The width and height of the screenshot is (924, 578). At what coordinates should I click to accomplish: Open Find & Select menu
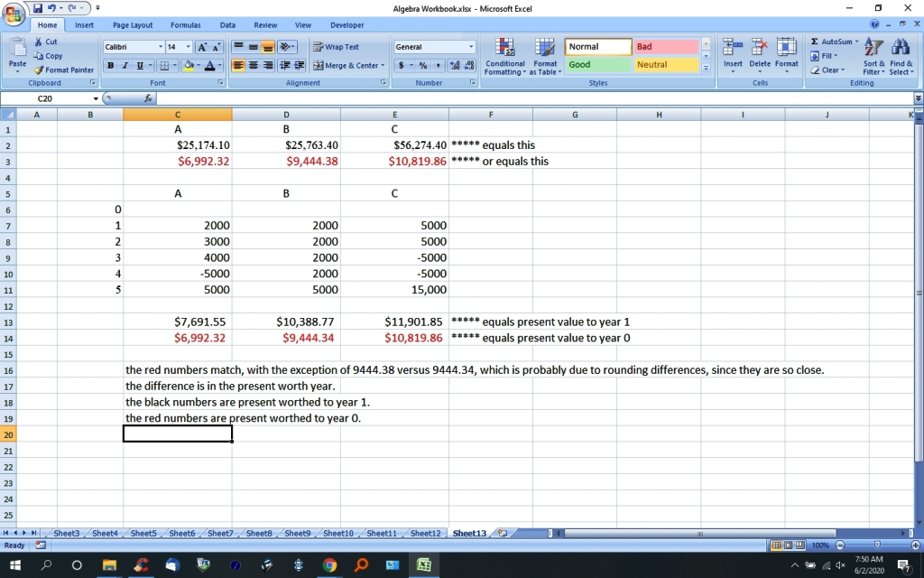[x=901, y=57]
